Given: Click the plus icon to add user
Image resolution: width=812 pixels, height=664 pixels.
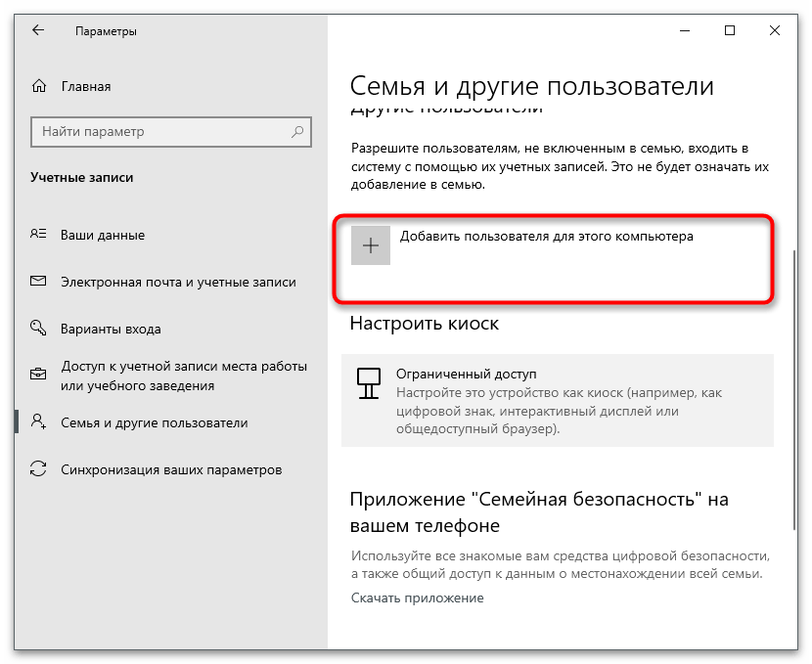Looking at the screenshot, I should tap(370, 245).
